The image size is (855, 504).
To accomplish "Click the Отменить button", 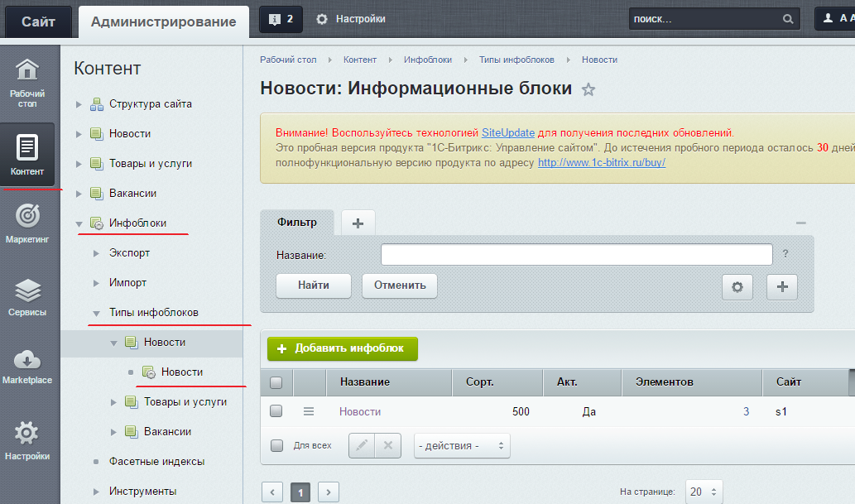I will 400,286.
